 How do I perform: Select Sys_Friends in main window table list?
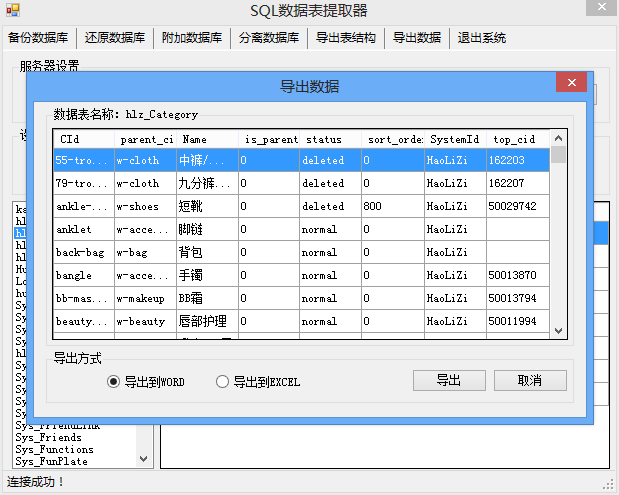click(x=49, y=437)
